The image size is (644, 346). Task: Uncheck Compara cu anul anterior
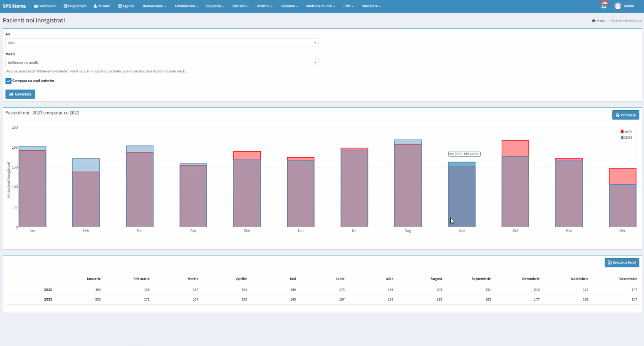click(8, 81)
